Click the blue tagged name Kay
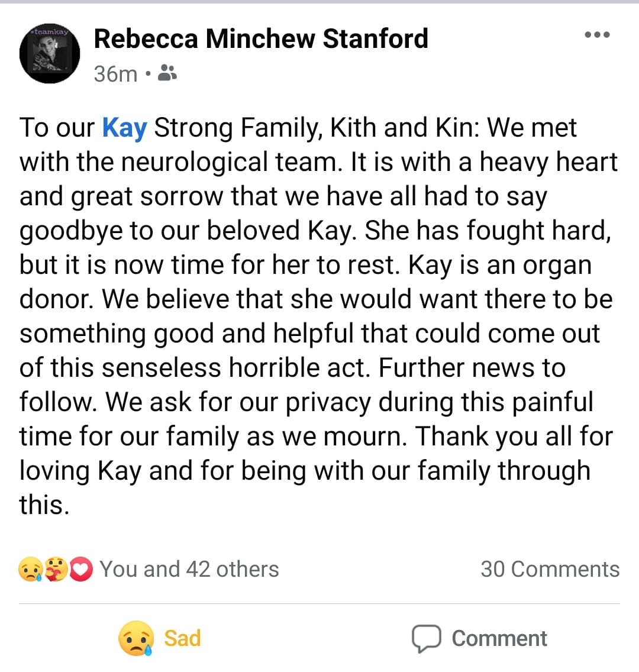 tap(124, 128)
